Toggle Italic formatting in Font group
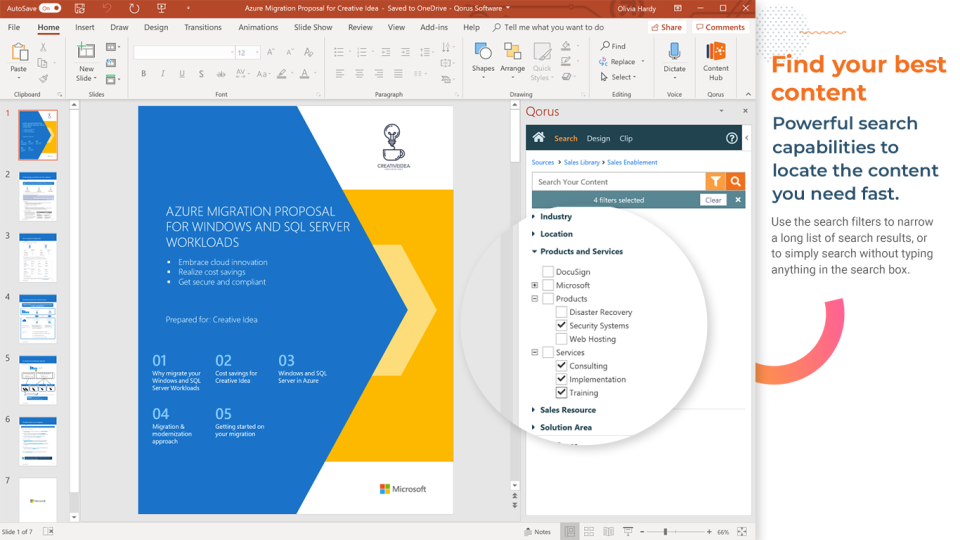The width and height of the screenshot is (960, 540). point(162,73)
